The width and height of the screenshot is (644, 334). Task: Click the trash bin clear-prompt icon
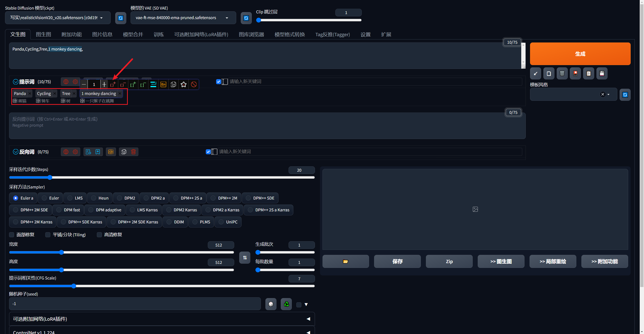tap(562, 73)
